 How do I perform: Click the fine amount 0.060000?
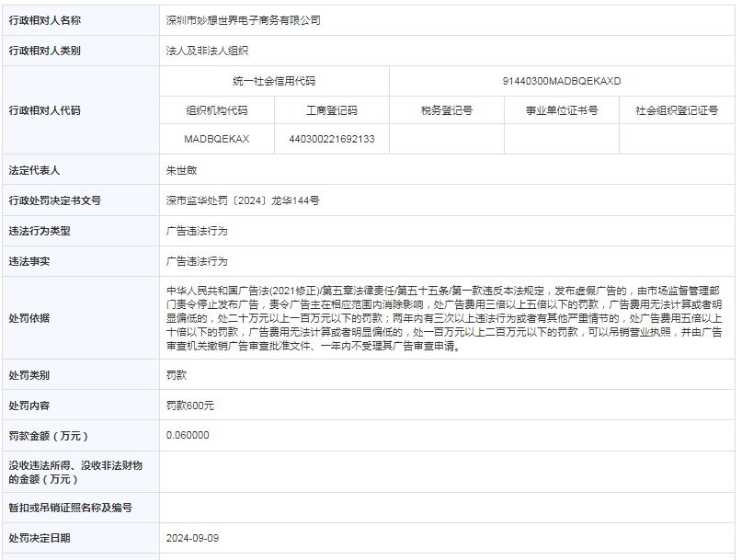[x=188, y=435]
